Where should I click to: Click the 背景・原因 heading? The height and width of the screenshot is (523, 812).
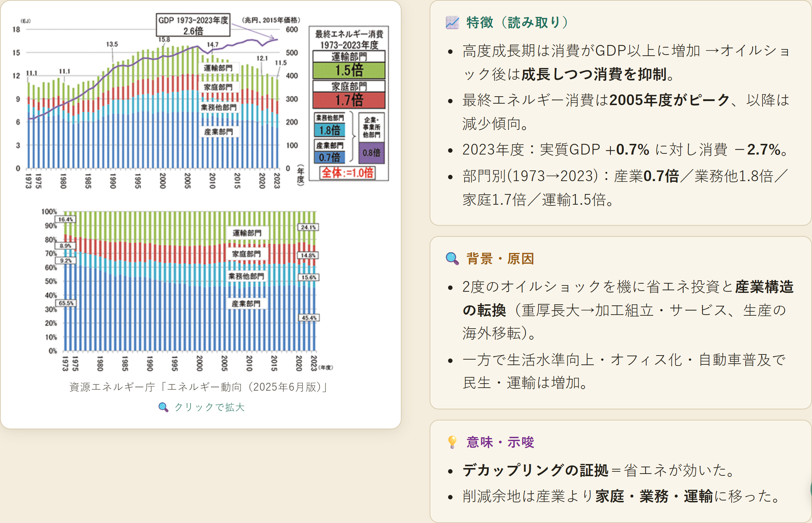(x=500, y=259)
